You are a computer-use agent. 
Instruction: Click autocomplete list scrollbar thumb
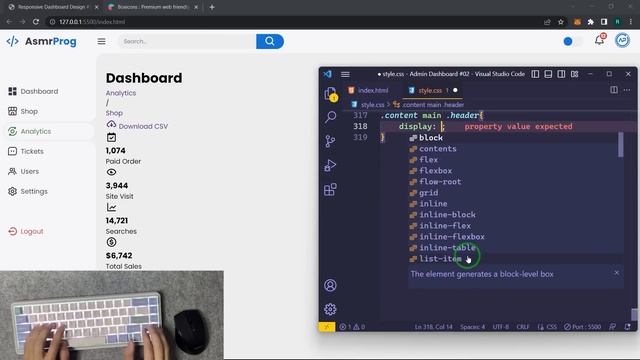621,144
